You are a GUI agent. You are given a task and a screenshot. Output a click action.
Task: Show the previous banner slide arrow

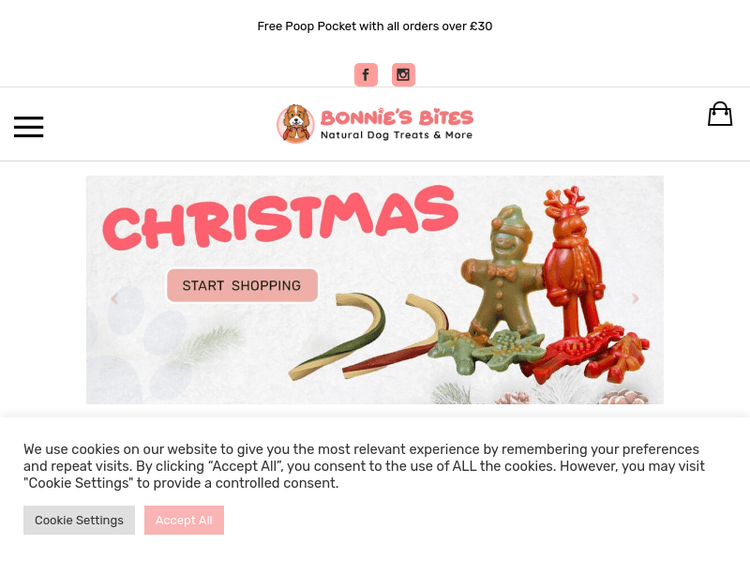click(x=114, y=298)
